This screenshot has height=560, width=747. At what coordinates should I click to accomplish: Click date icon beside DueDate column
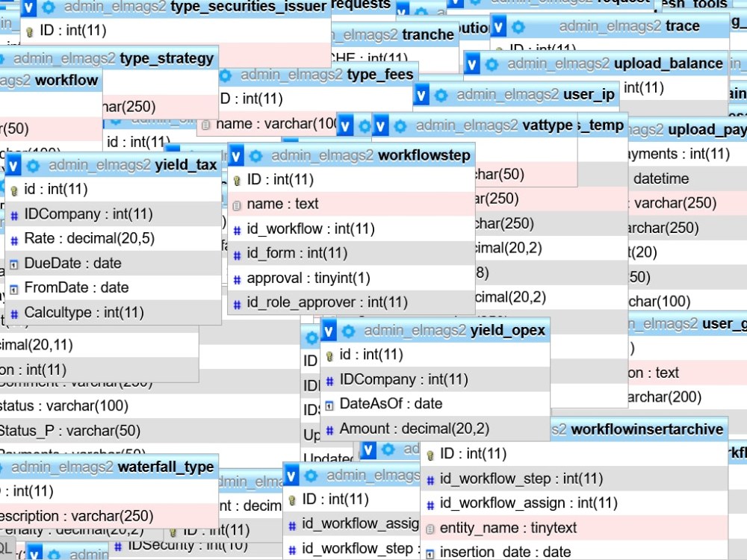[x=14, y=264]
